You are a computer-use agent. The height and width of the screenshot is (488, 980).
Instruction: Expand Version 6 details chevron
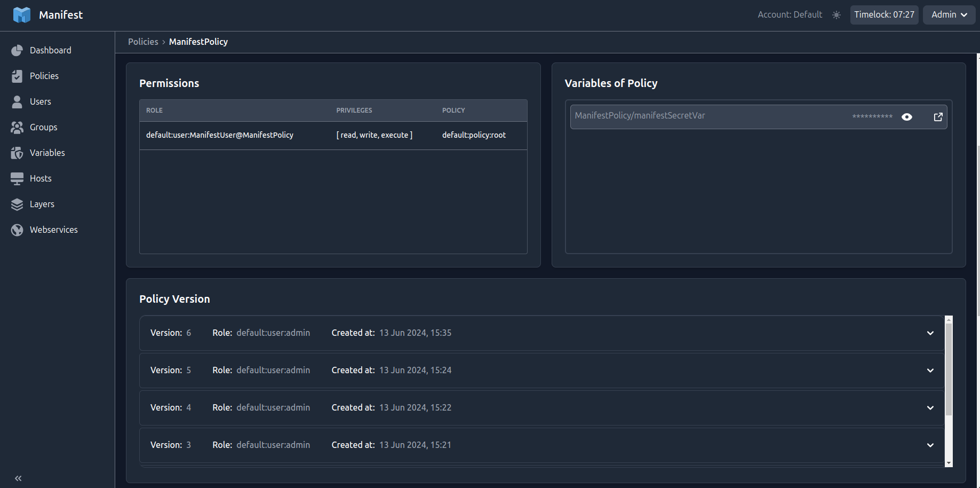tap(930, 333)
